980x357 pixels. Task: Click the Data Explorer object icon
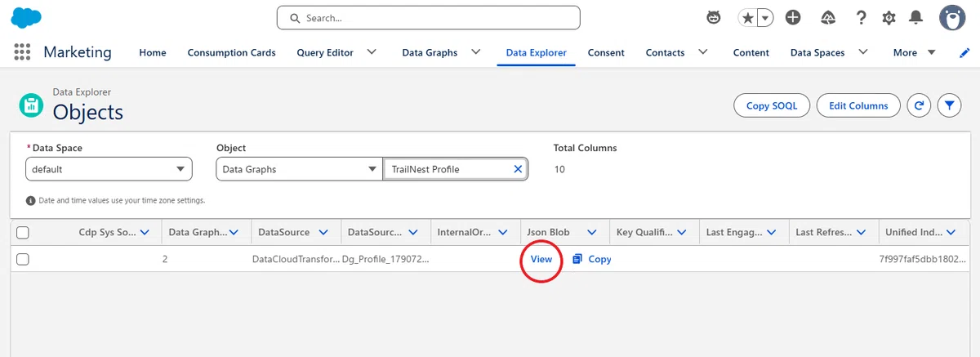point(31,105)
